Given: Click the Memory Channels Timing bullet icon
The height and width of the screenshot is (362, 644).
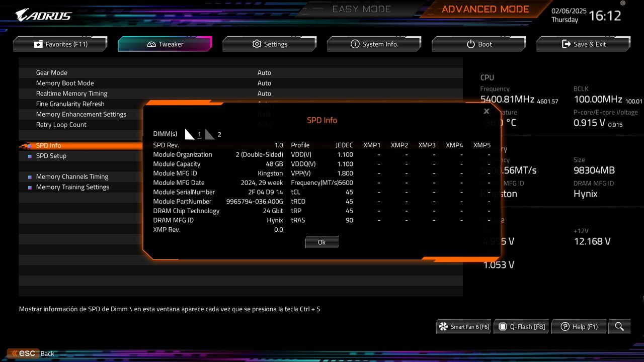Looking at the screenshot, I should (x=30, y=177).
